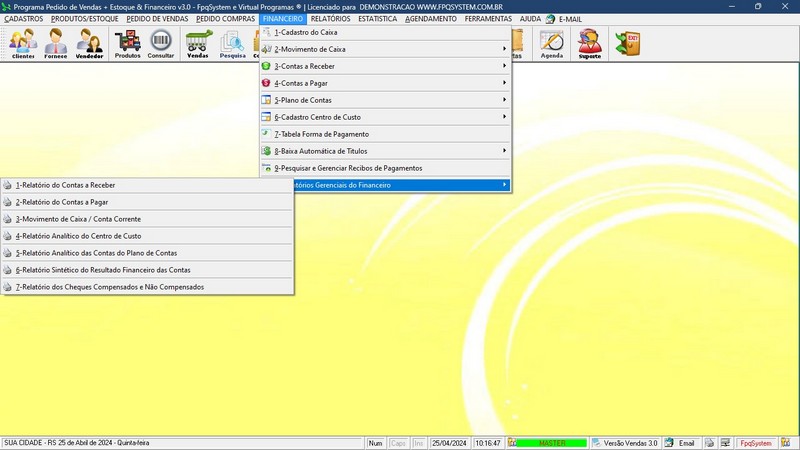Click the exit door toolbar icon
800x450 pixels.
(x=628, y=43)
